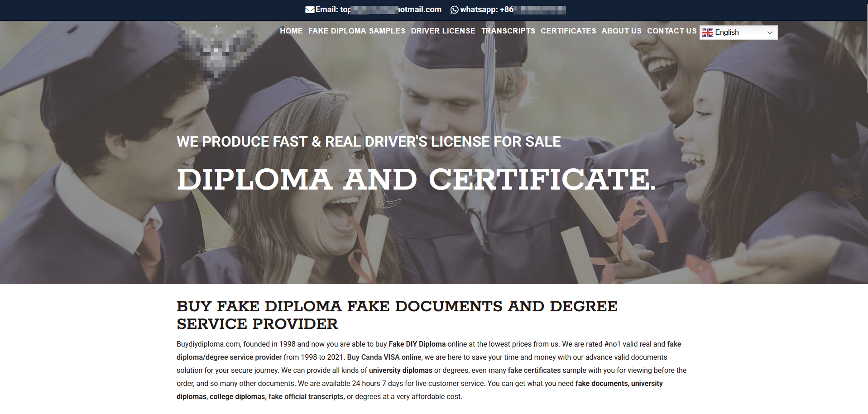Click the chevron arrow on language selector

click(770, 33)
